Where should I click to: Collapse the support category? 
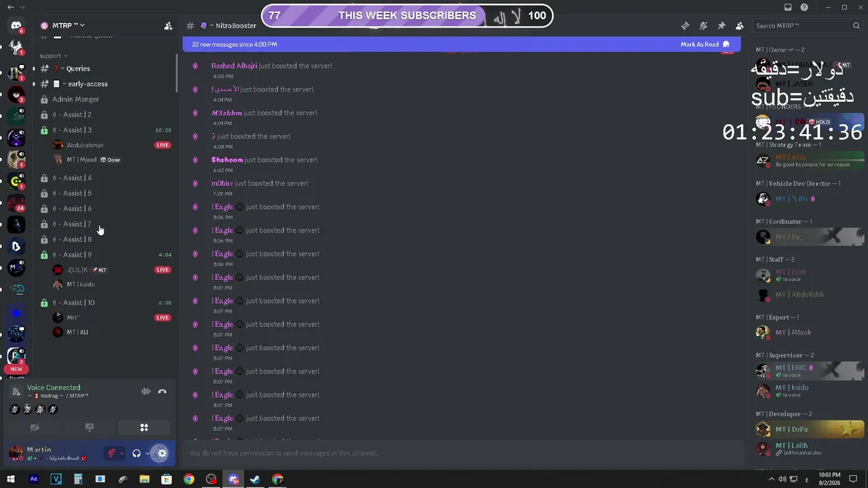(x=53, y=56)
